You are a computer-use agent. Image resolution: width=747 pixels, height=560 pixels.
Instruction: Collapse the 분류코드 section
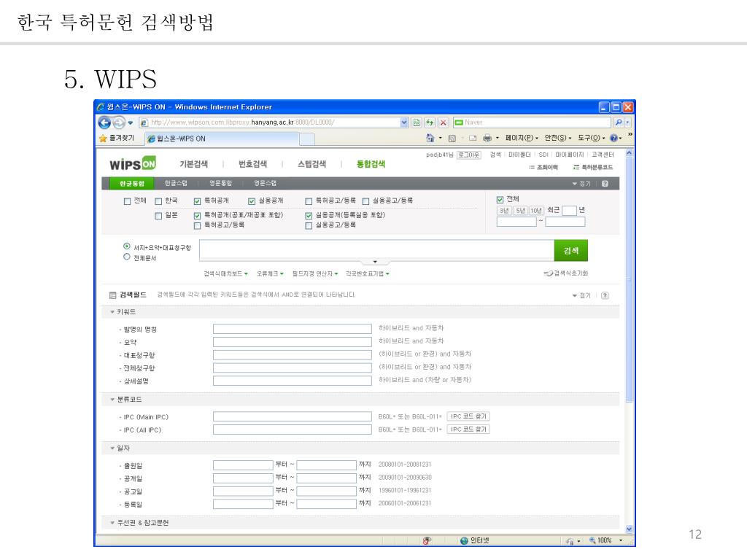pos(112,400)
